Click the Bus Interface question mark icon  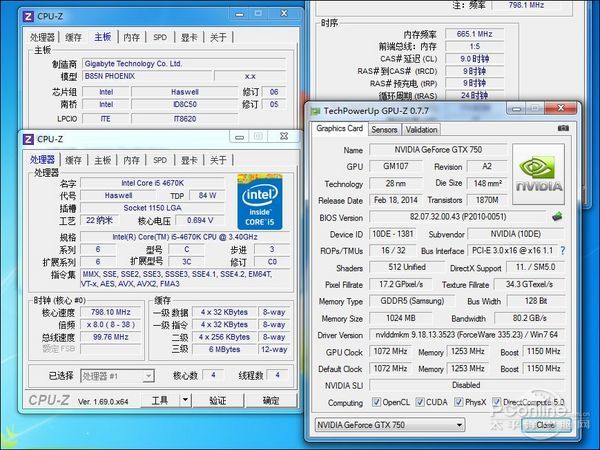coord(562,250)
